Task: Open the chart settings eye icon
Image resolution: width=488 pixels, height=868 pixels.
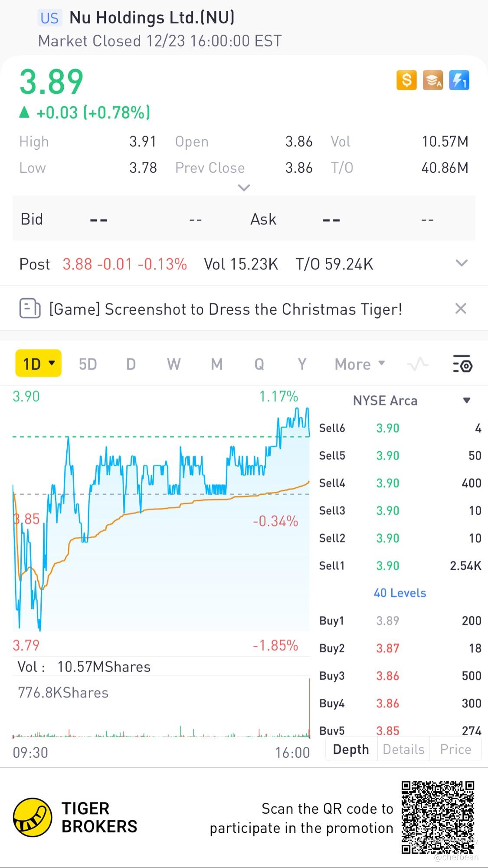Action: point(462,364)
